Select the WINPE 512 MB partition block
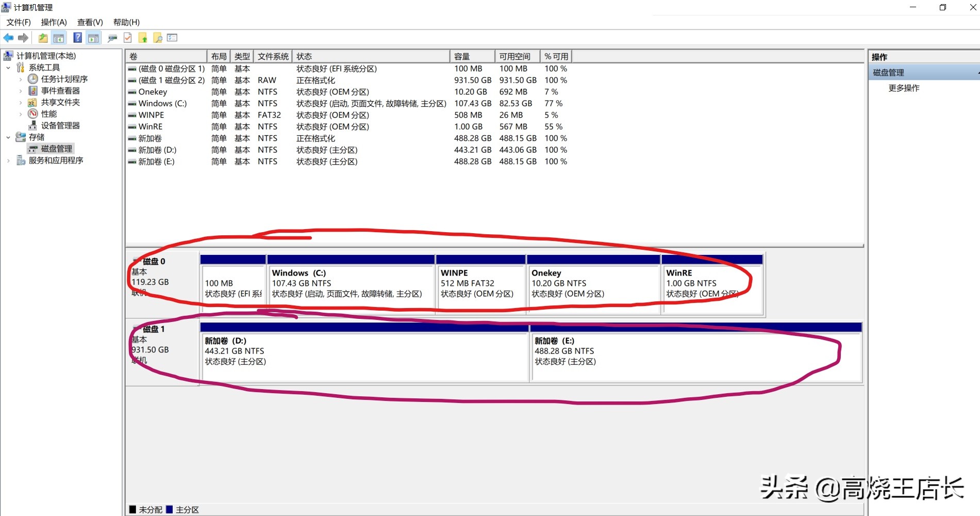The width and height of the screenshot is (980, 516). tap(480, 284)
